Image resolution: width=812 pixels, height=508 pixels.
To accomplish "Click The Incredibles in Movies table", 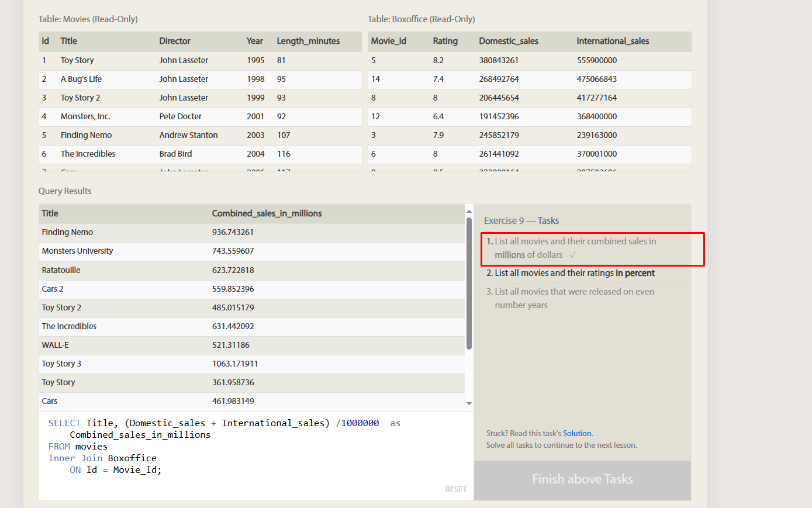I will click(88, 154).
